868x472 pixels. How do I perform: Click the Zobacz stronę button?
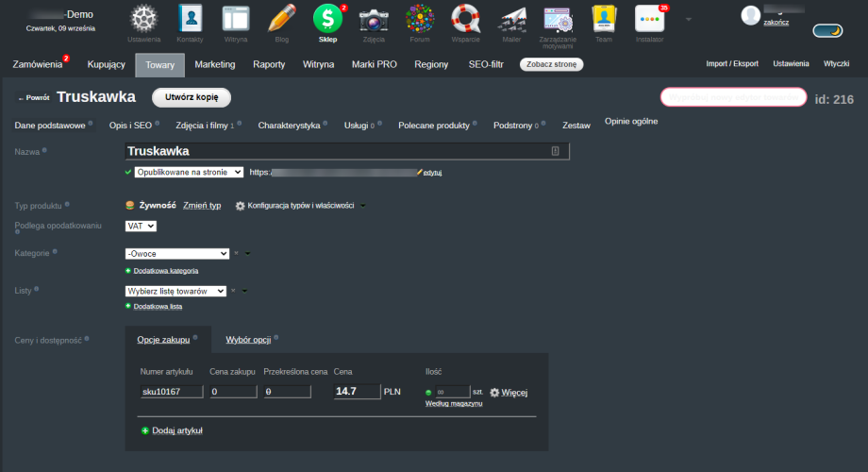551,64
